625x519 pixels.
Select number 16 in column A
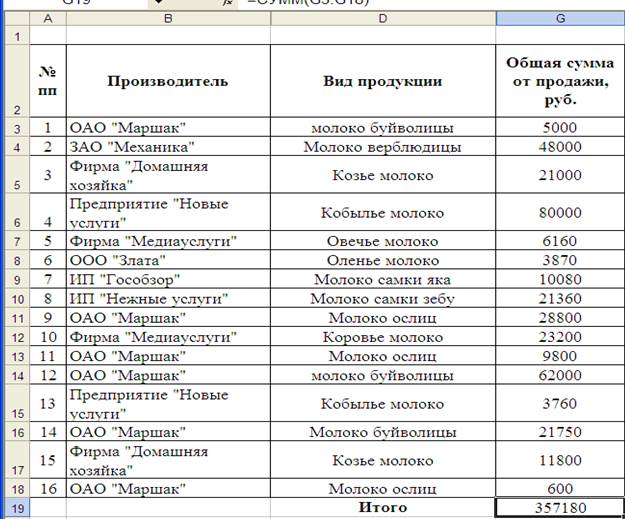[x=48, y=489]
